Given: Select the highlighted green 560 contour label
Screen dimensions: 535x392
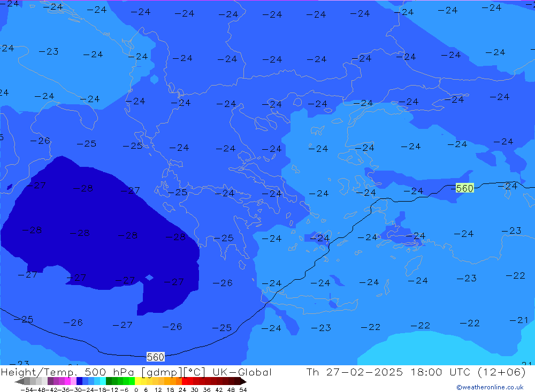Looking at the screenshot, I should click(465, 188).
